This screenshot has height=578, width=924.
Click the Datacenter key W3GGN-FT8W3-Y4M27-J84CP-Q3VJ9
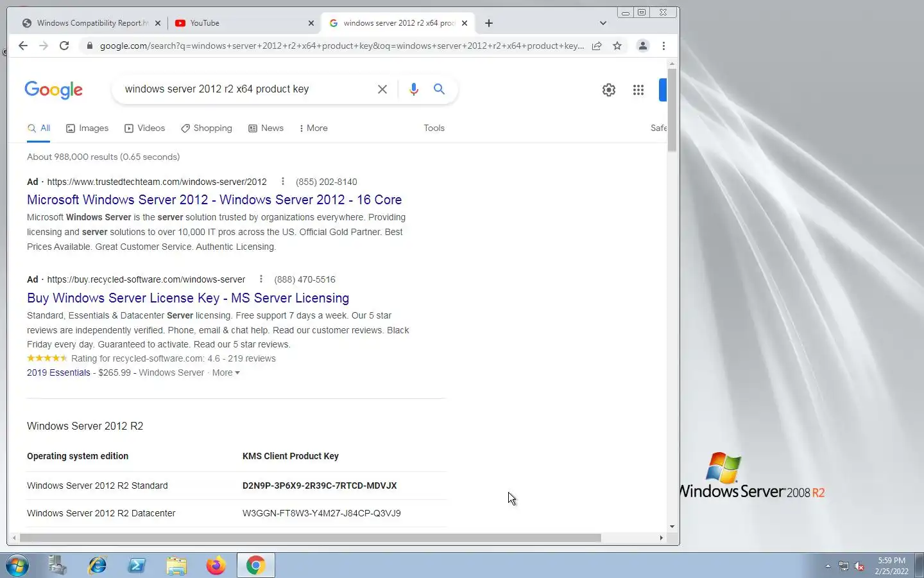[321, 514]
